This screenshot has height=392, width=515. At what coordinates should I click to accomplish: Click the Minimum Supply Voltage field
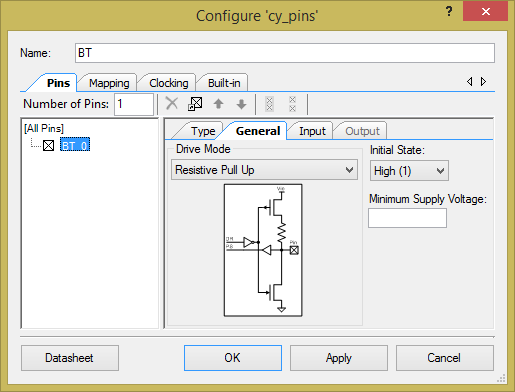point(407,218)
